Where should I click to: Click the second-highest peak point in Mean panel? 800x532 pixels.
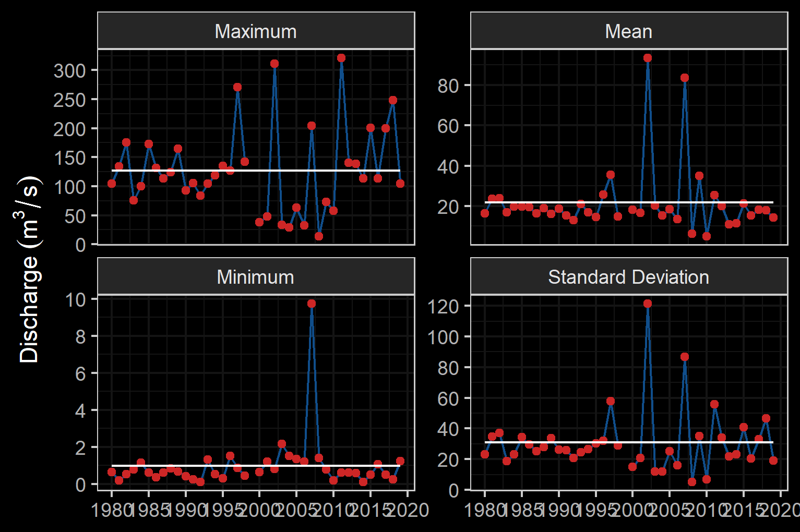(x=685, y=78)
